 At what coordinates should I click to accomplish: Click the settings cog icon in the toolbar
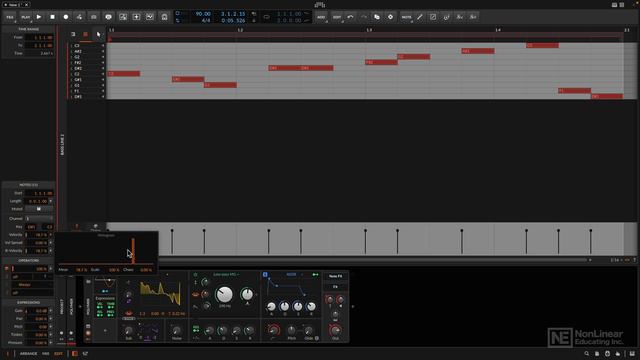point(390,17)
